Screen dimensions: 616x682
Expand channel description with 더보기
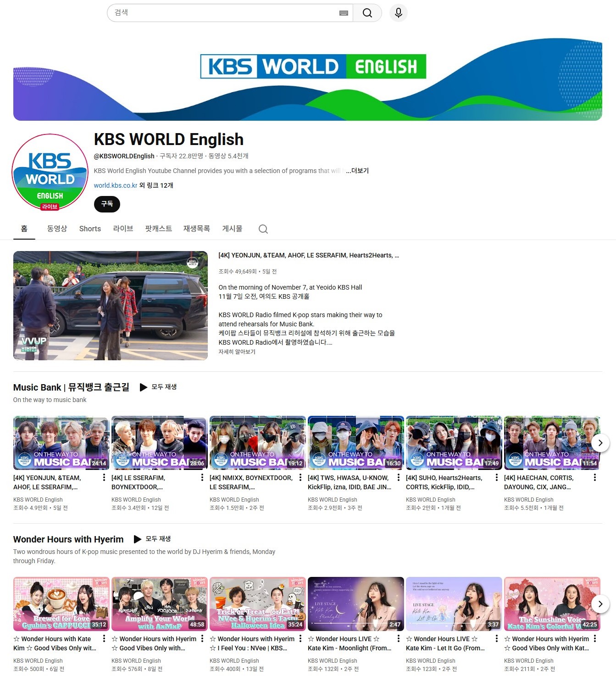[357, 171]
